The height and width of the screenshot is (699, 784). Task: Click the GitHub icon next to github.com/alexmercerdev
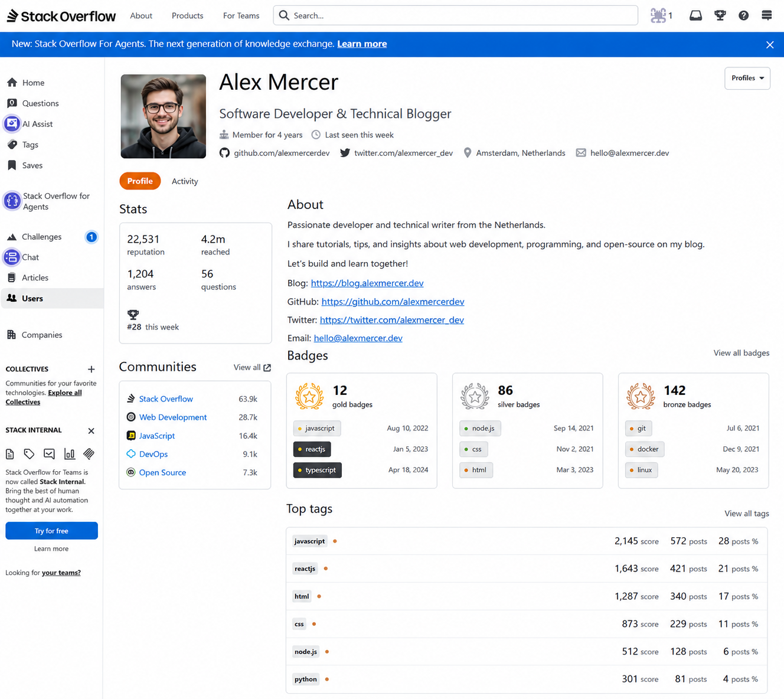(224, 153)
